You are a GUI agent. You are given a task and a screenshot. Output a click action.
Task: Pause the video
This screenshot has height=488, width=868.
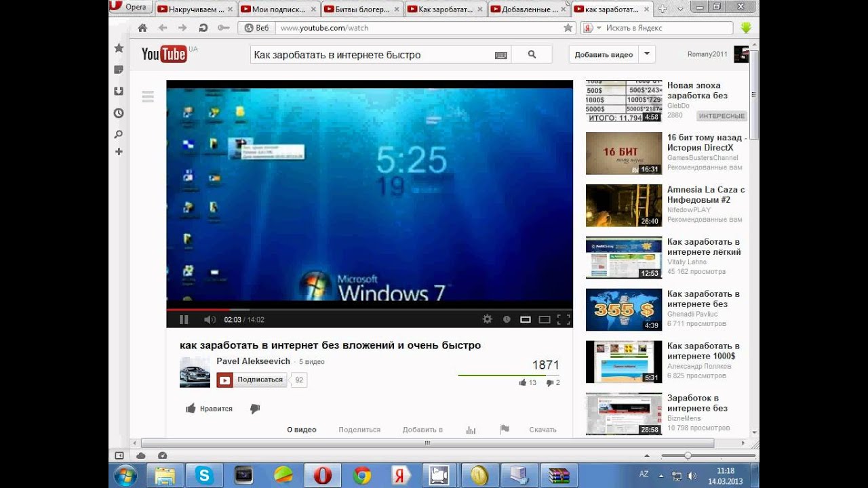(184, 319)
